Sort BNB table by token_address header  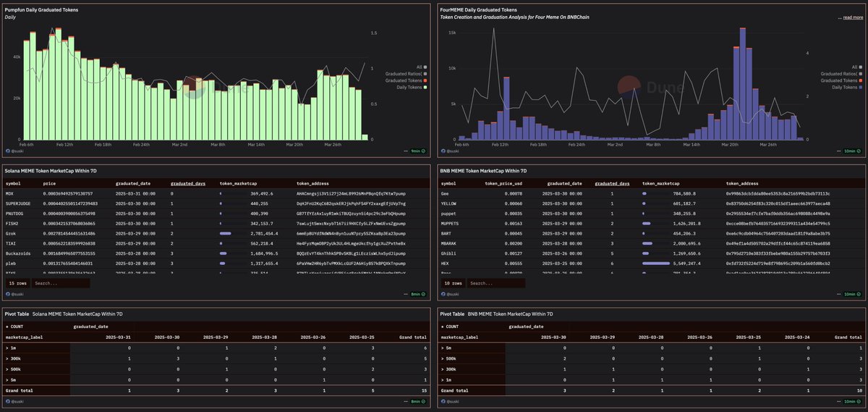pyautogui.click(x=741, y=184)
